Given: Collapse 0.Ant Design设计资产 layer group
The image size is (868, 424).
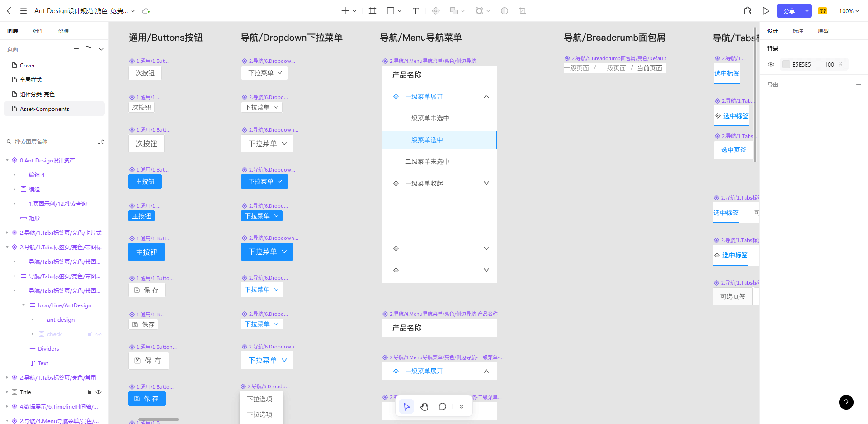Looking at the screenshot, I should coord(7,160).
